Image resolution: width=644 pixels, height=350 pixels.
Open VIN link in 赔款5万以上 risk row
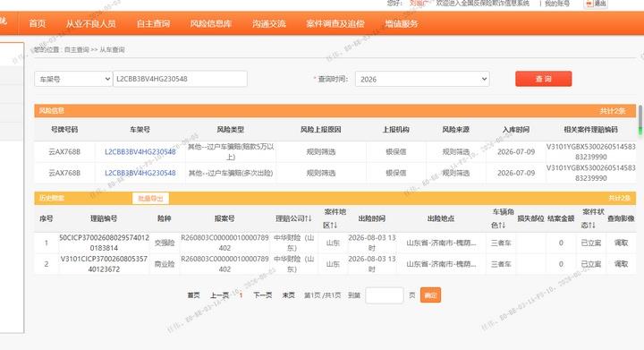pyautogui.click(x=140, y=151)
